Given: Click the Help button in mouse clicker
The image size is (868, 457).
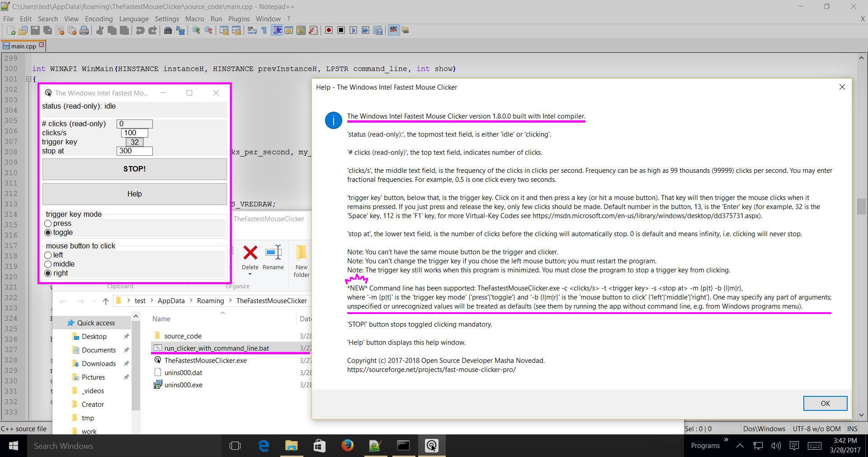Looking at the screenshot, I should click(x=135, y=194).
